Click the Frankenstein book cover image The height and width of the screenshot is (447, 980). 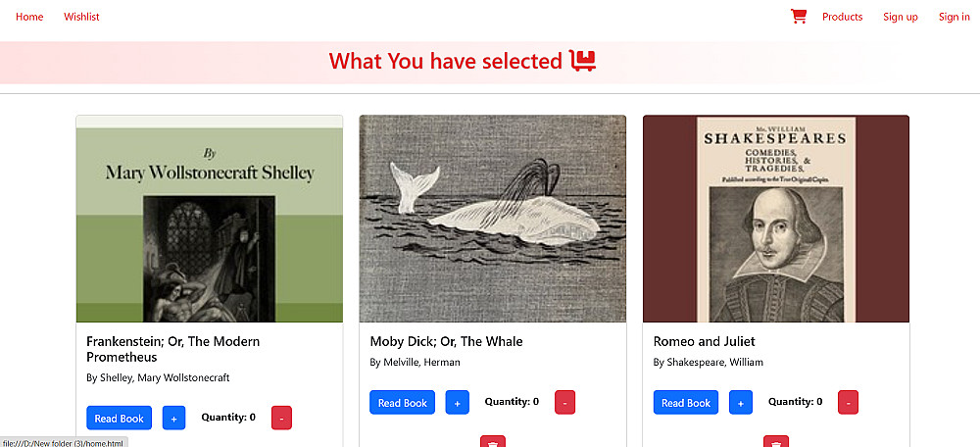click(210, 219)
